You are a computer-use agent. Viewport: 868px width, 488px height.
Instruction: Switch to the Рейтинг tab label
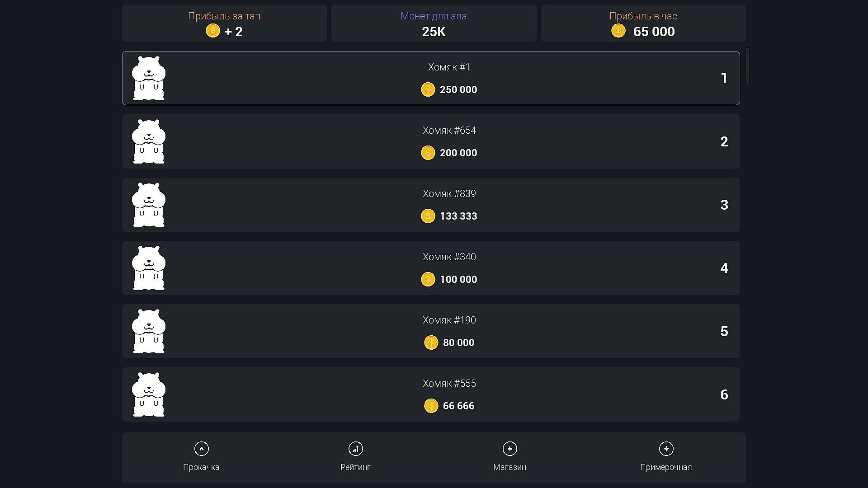pyautogui.click(x=355, y=467)
